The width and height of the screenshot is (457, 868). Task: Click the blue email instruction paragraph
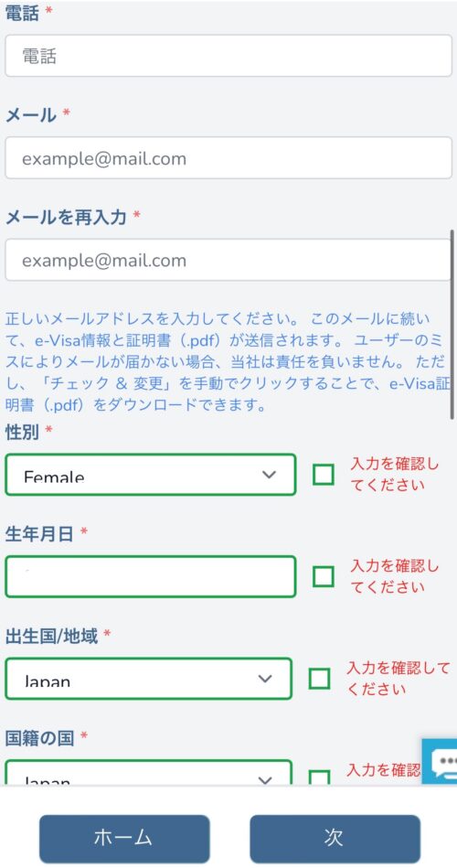[x=227, y=362]
